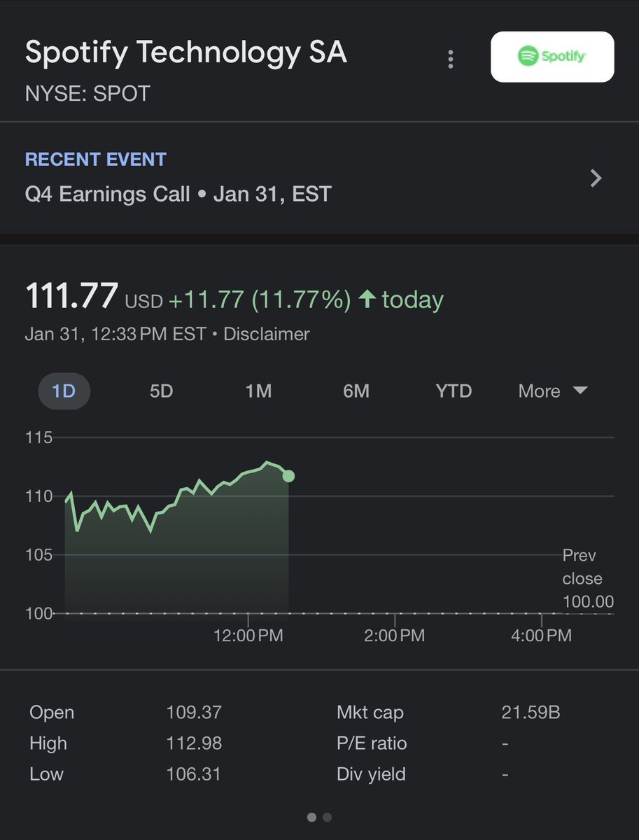Switch to the 6M chart range
The image size is (639, 840).
pyautogui.click(x=356, y=391)
